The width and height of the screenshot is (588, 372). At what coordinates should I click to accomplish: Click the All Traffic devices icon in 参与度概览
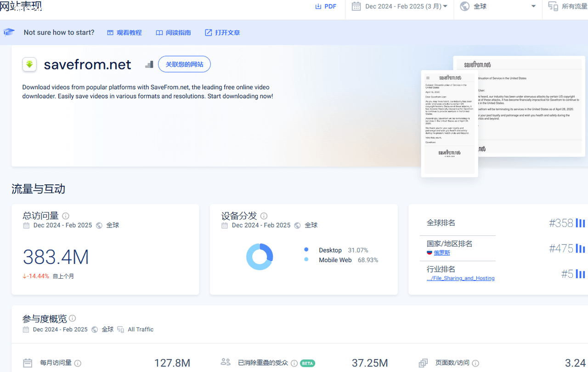[121, 330]
